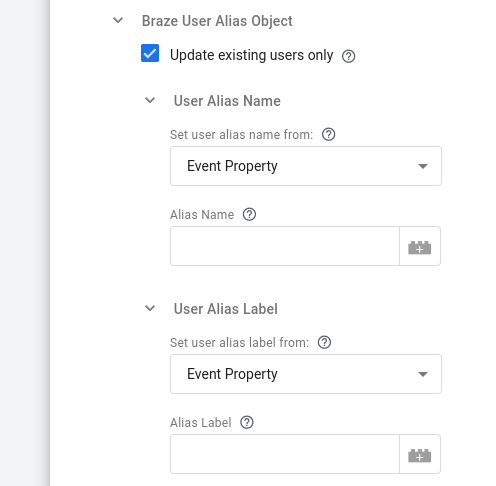Insert variable into Alias Name field
The height and width of the screenshot is (486, 496).
420,246
